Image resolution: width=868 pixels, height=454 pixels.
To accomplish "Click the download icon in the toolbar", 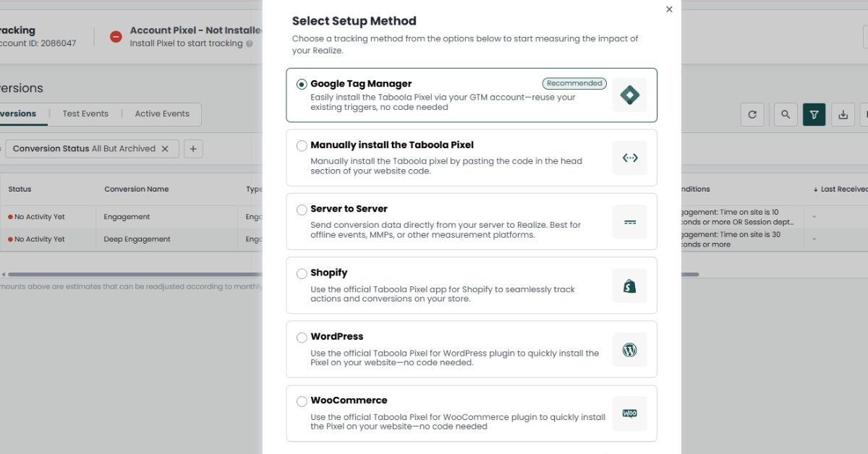I will pyautogui.click(x=843, y=114).
